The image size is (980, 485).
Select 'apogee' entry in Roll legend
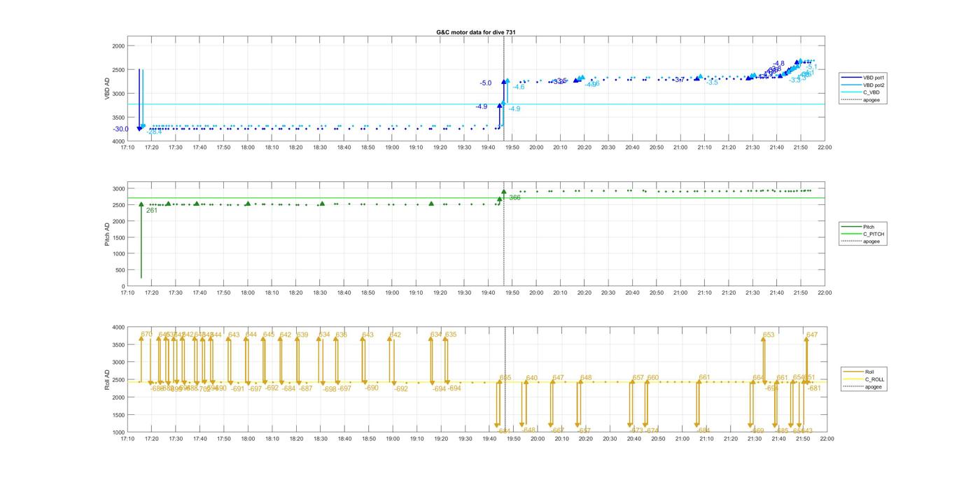[862, 387]
